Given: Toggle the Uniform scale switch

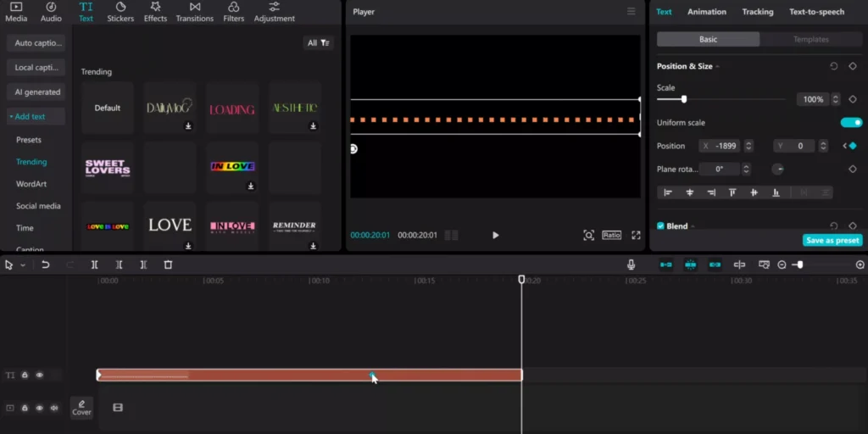Looking at the screenshot, I should [x=851, y=123].
